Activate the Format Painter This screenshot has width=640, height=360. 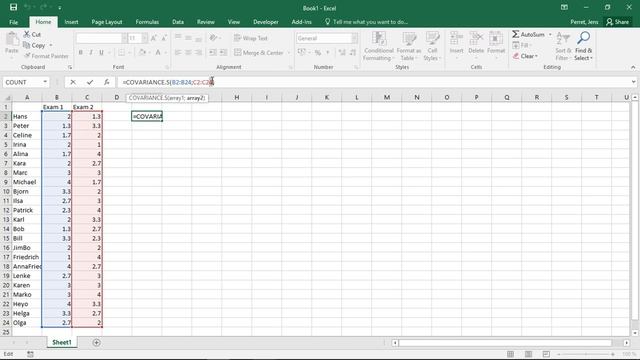coord(46,56)
